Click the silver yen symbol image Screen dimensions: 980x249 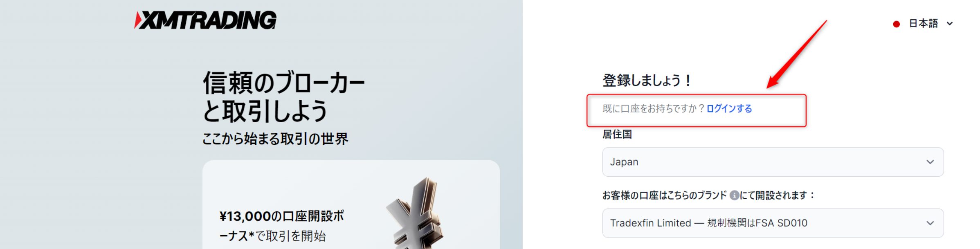[x=415, y=213]
